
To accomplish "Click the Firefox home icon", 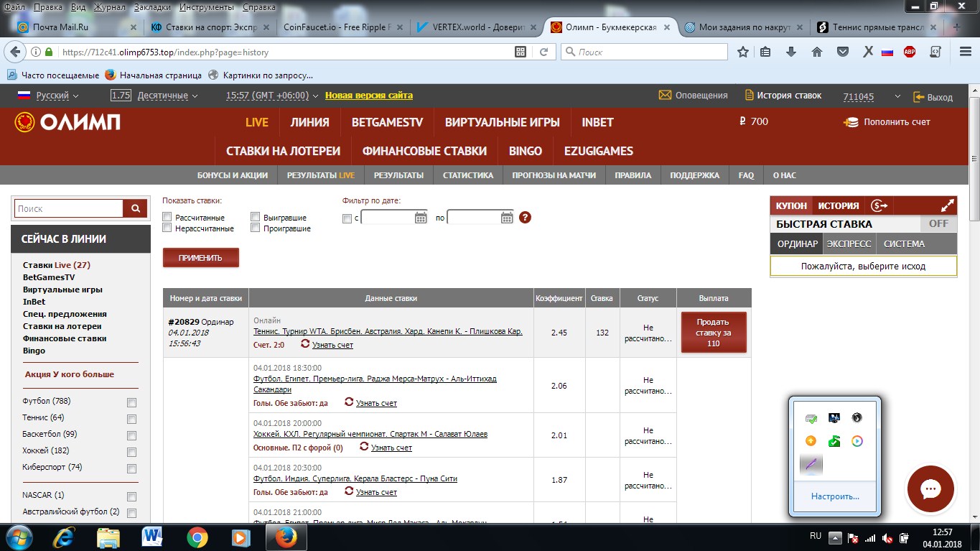I will tap(816, 52).
